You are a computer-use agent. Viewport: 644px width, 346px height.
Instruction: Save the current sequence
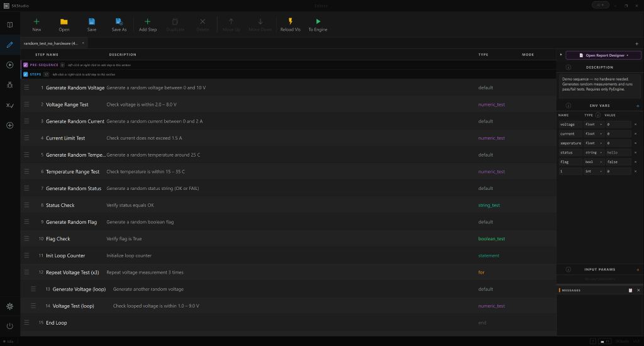pyautogui.click(x=92, y=25)
